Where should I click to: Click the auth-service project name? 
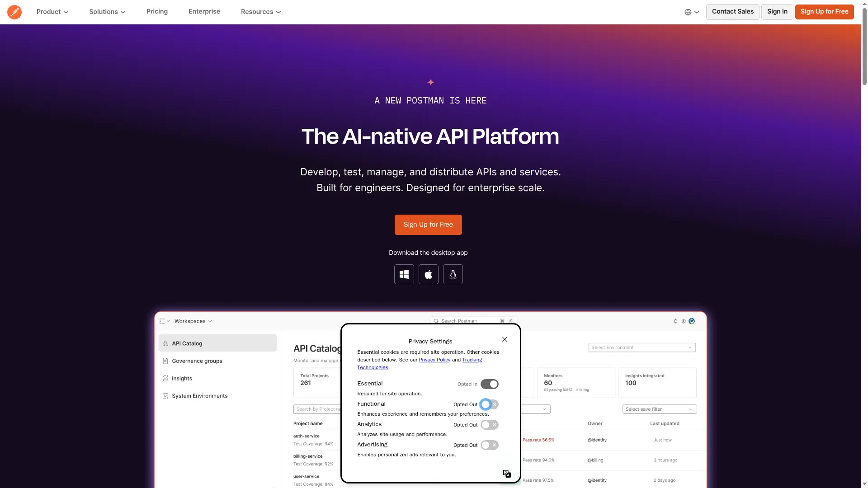[307, 436]
